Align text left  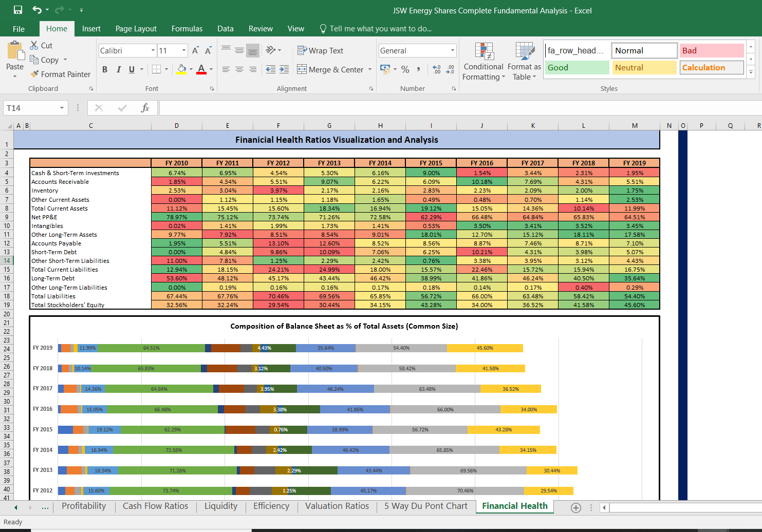tap(226, 69)
